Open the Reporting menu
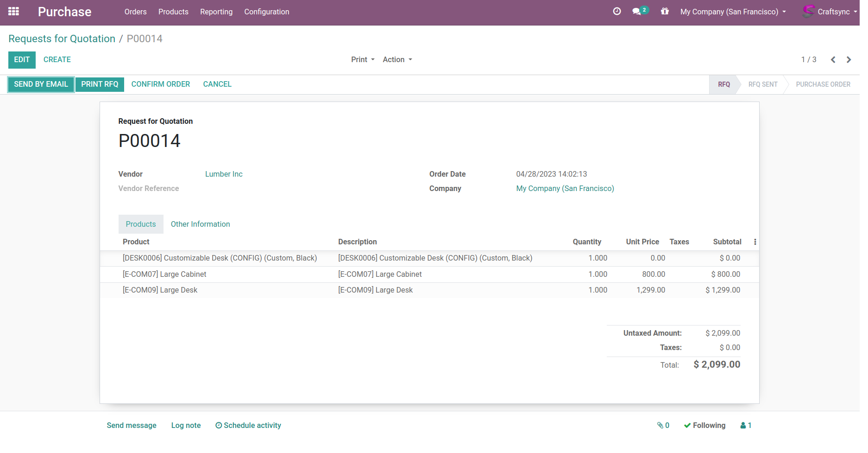 [216, 12]
